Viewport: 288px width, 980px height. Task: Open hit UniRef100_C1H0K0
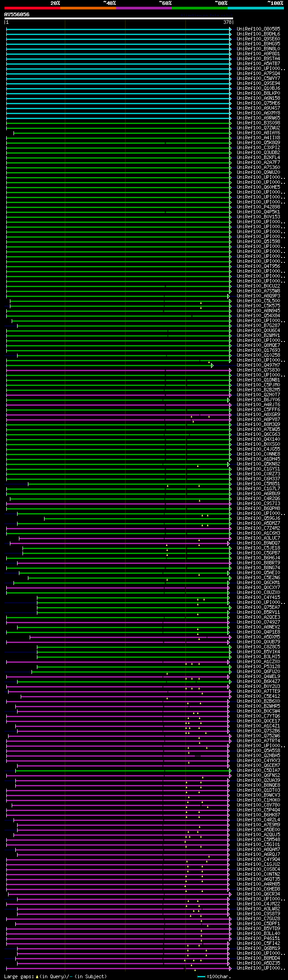click(258, 800)
